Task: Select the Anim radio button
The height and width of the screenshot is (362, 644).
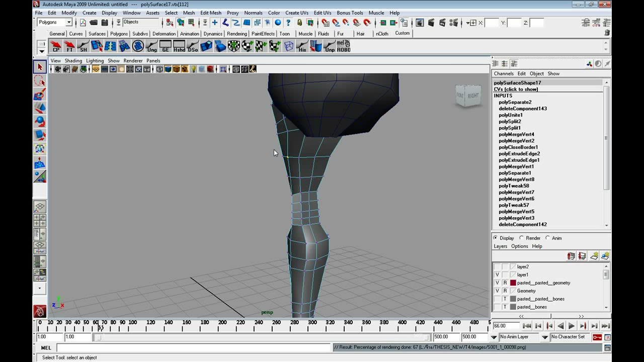Action: point(547,238)
